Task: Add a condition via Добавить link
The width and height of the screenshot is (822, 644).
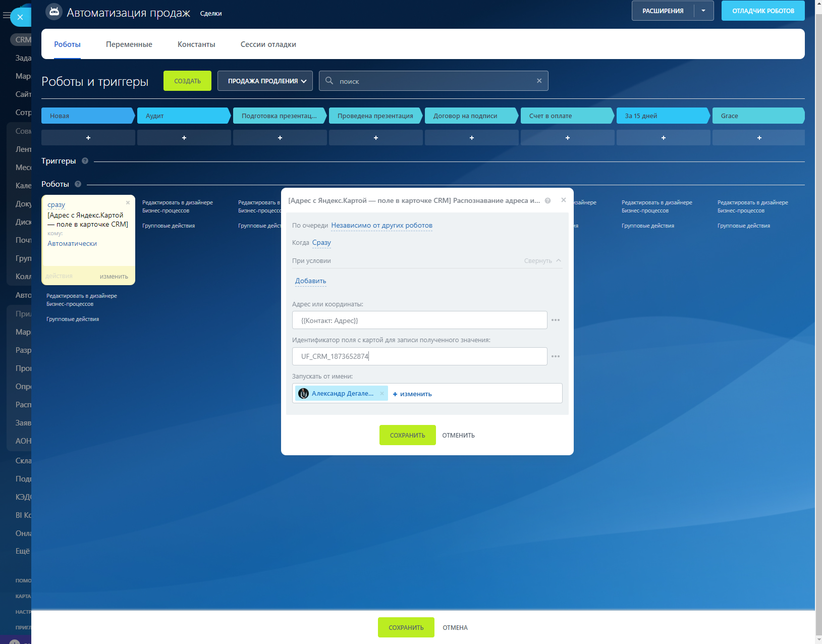Action: [x=311, y=281]
